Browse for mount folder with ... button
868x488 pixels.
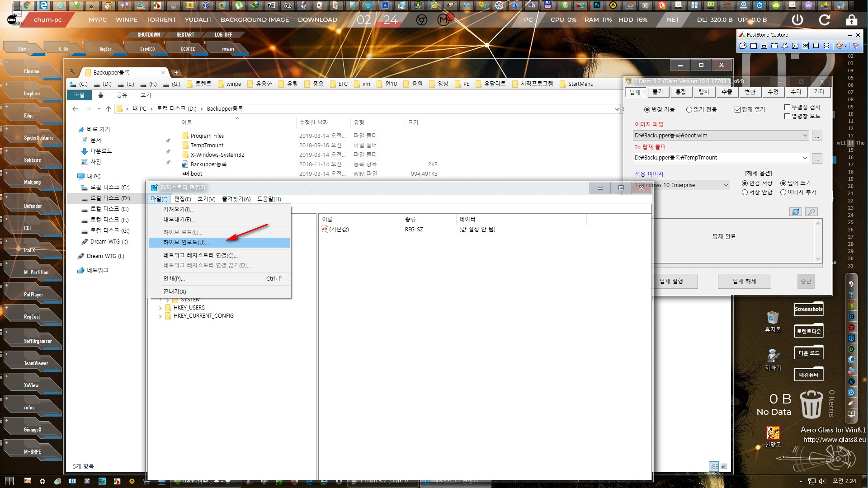817,158
